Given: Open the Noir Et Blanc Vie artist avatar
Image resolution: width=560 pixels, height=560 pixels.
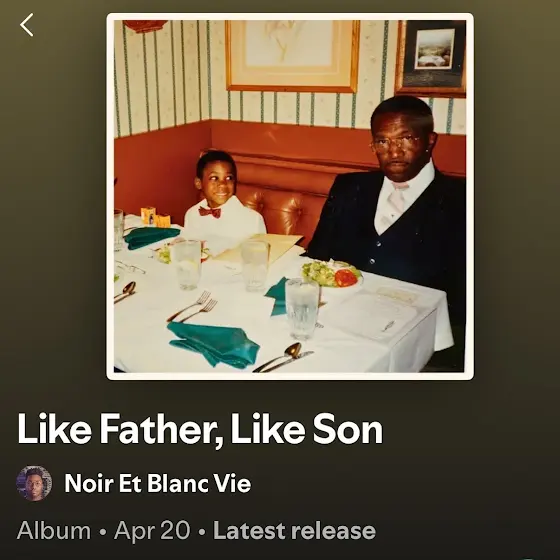Looking at the screenshot, I should [34, 483].
